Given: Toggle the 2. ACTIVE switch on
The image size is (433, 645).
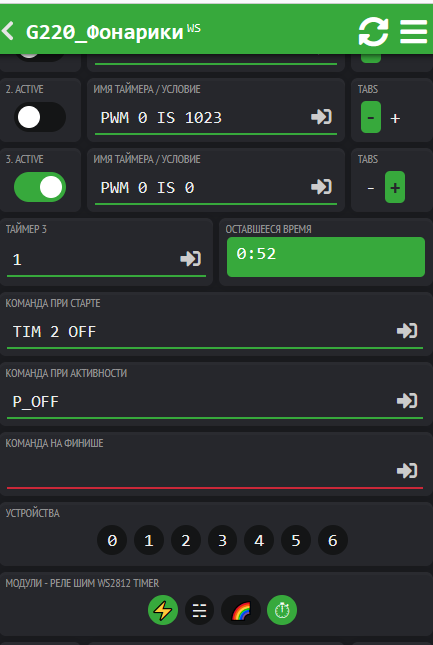Looking at the screenshot, I should (x=40, y=117).
